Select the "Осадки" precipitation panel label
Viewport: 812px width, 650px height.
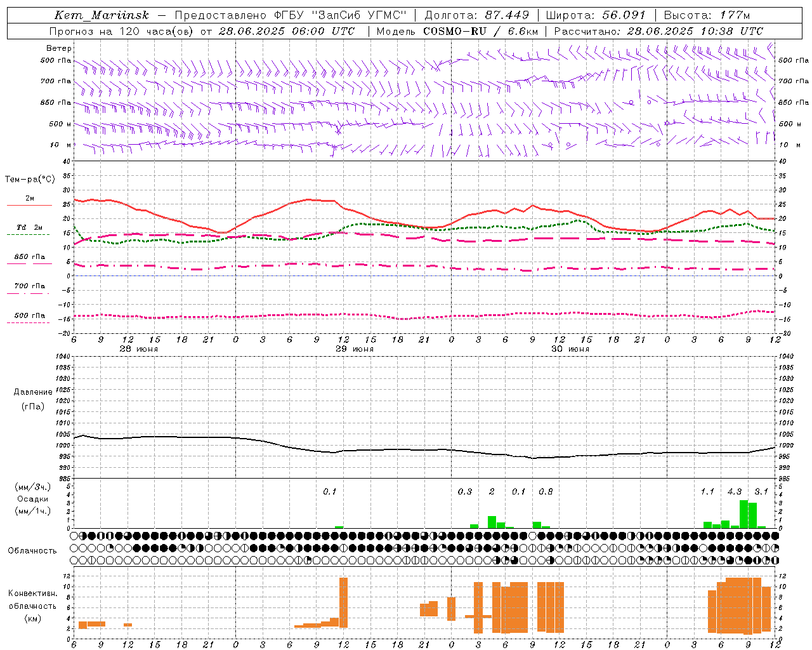[33, 499]
